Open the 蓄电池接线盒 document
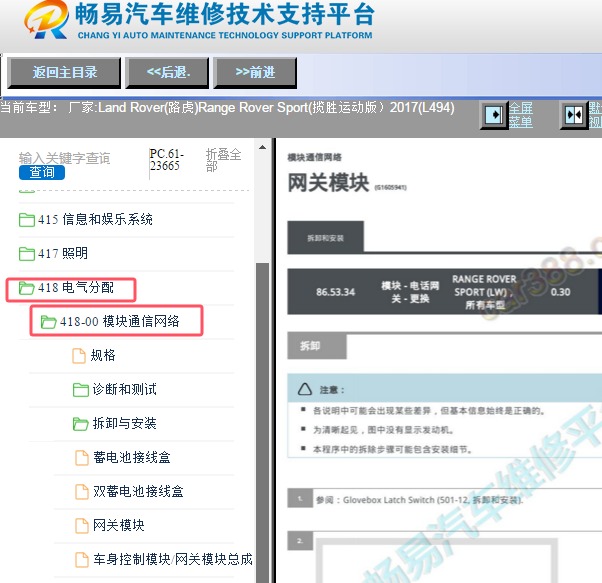Image resolution: width=602 pixels, height=583 pixels. pos(132,457)
